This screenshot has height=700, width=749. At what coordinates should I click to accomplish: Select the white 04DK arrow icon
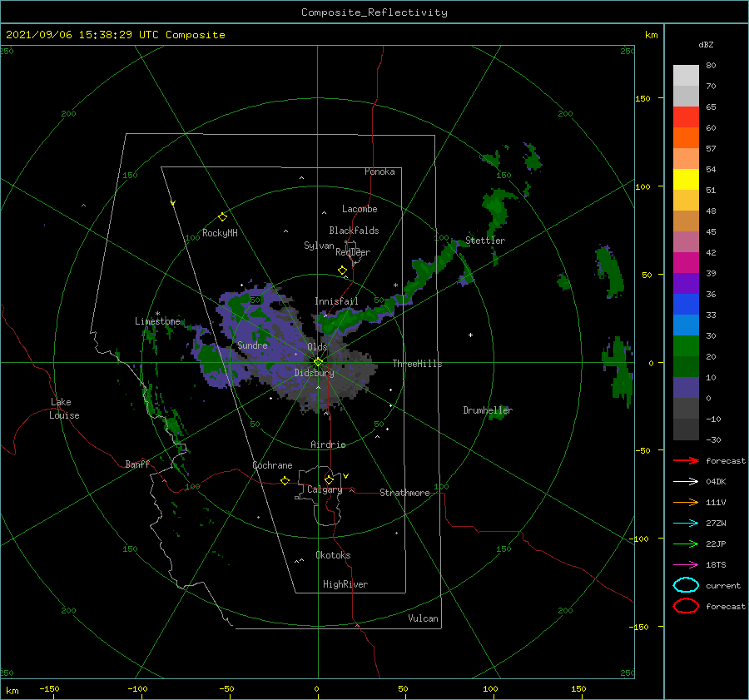(x=686, y=481)
